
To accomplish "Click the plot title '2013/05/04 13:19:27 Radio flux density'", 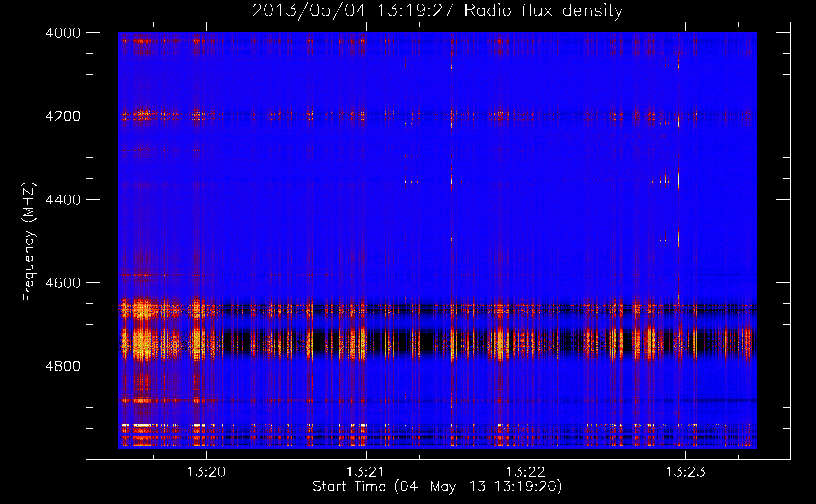I will click(437, 11).
